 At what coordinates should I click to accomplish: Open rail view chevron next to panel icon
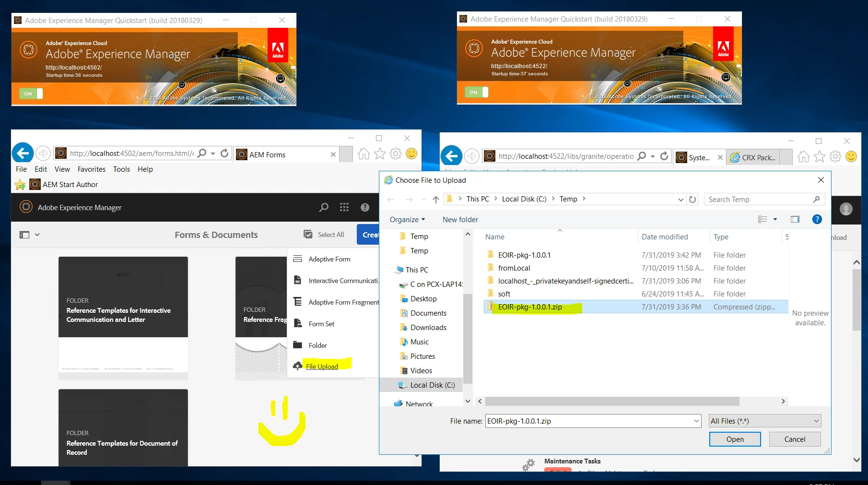(37, 235)
